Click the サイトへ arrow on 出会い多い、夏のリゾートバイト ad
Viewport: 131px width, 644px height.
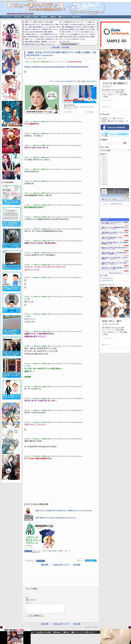pyautogui.click(x=106, y=344)
